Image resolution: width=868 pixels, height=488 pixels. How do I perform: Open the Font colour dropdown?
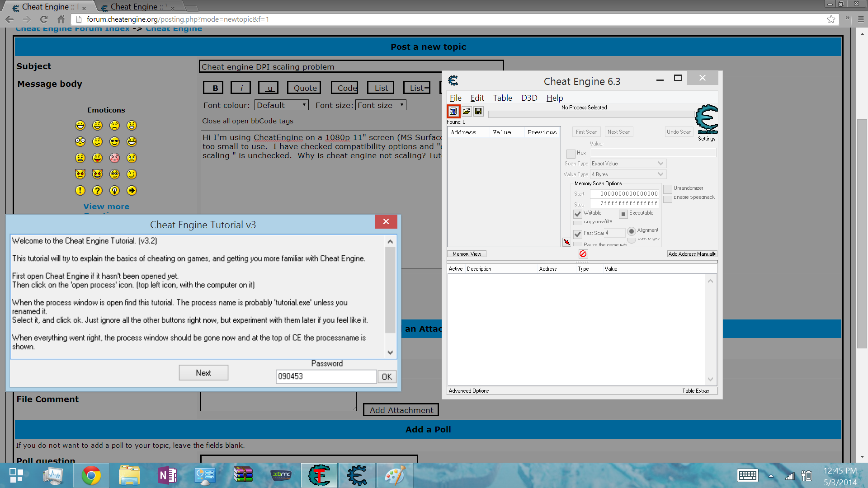click(281, 105)
